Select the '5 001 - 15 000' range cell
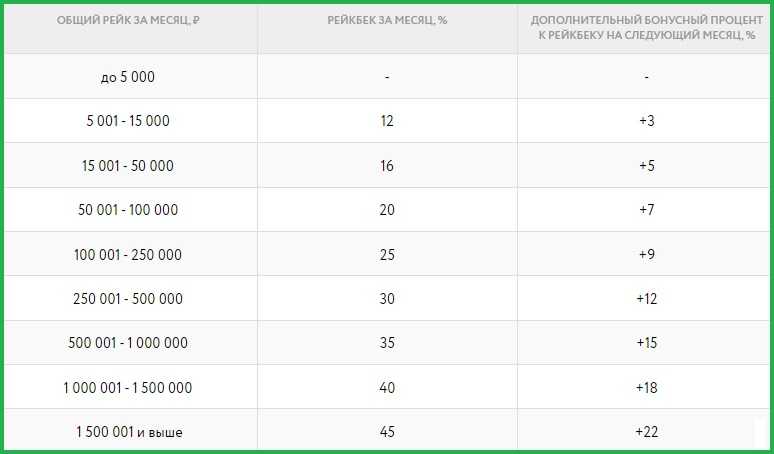 pyautogui.click(x=128, y=121)
